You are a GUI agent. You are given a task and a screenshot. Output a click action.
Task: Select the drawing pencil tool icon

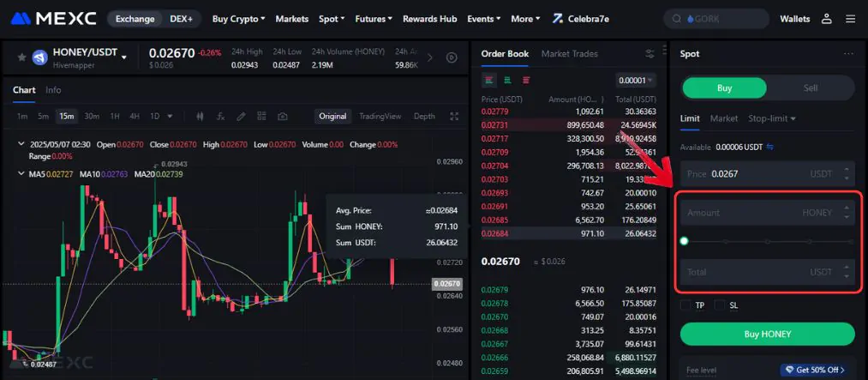point(241,117)
